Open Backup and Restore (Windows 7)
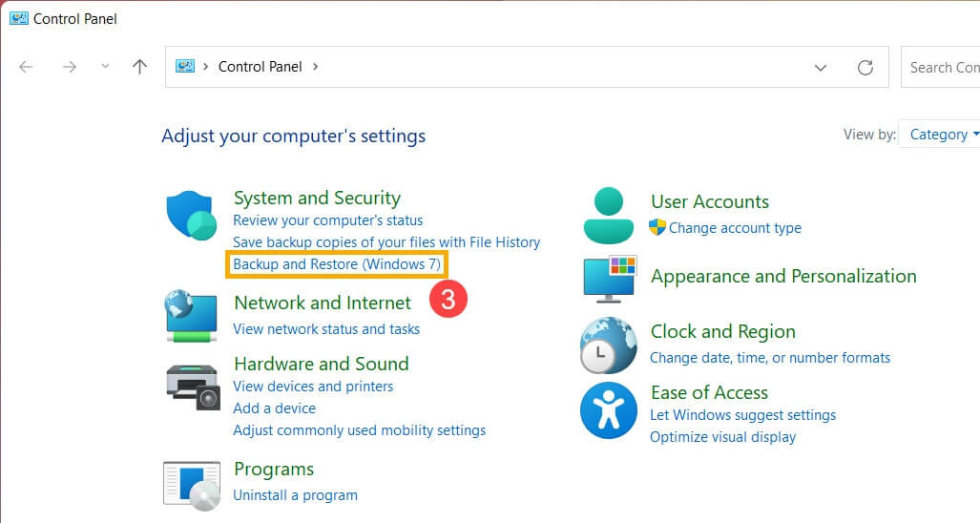 coord(337,263)
